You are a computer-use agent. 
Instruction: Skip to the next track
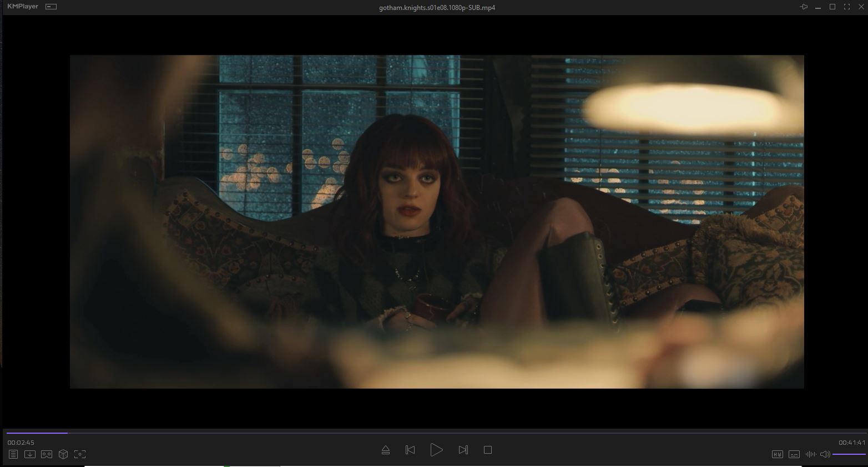463,450
